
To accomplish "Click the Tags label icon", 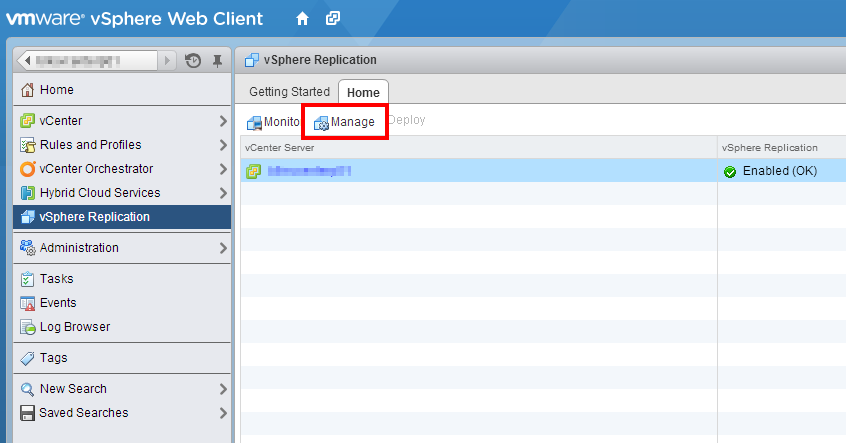I will point(28,358).
